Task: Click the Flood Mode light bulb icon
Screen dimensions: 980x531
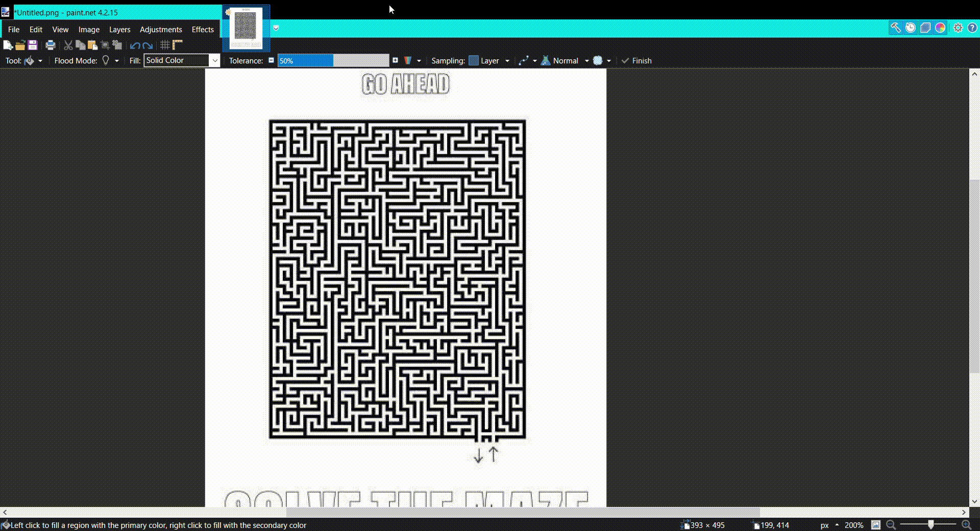Action: (106, 60)
